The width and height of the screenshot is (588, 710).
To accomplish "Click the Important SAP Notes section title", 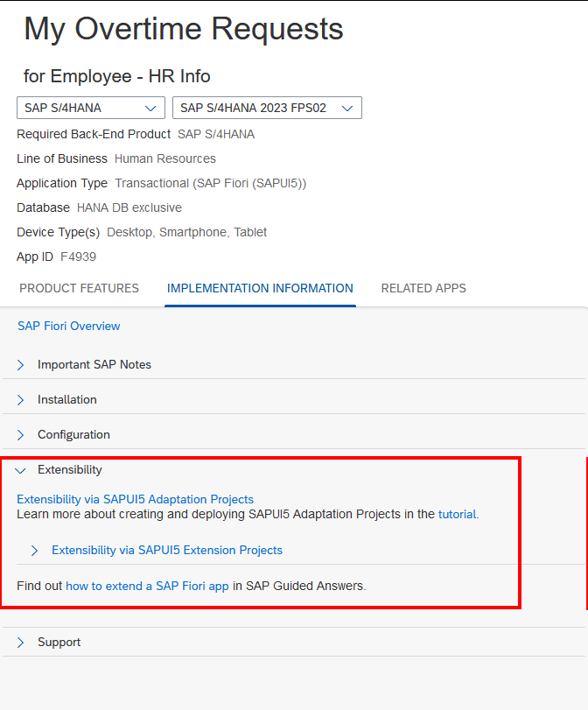I will pyautogui.click(x=94, y=364).
